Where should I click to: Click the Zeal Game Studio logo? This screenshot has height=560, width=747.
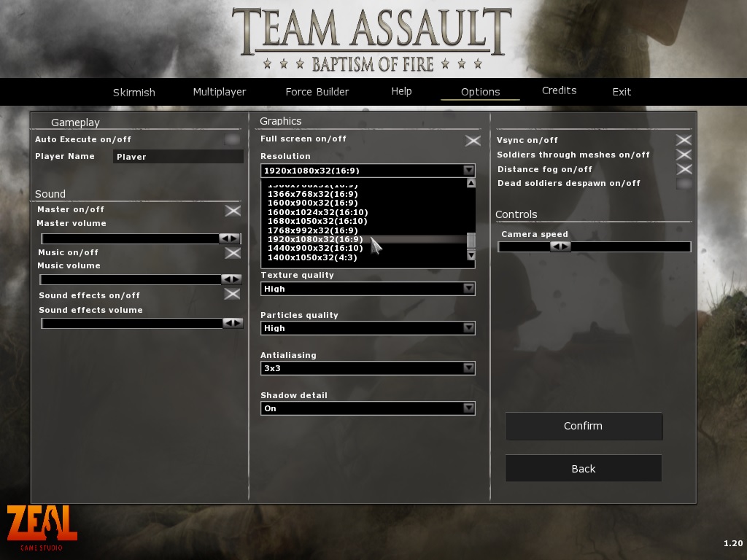click(42, 528)
